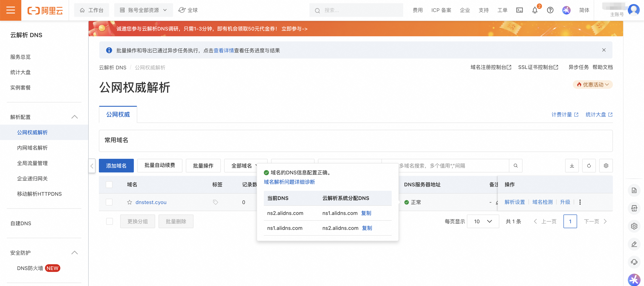Click the more actions vertical dots
The height and width of the screenshot is (286, 644).
580,202
